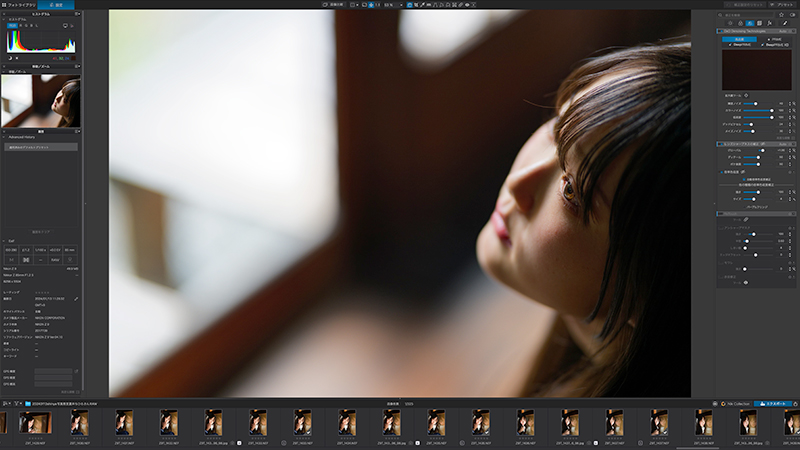The image size is (800, 450).
Task: Click the filmstrip sort icon
Action: pyautogui.click(x=5, y=404)
